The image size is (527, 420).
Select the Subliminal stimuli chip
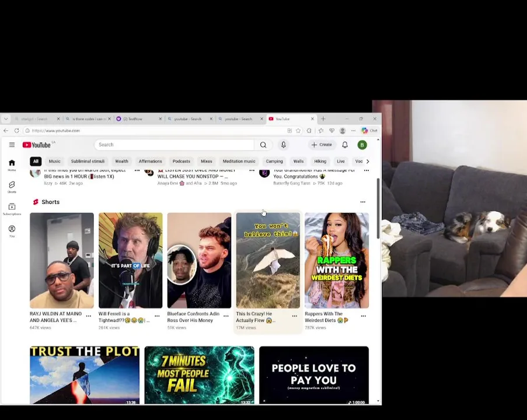[88, 161]
